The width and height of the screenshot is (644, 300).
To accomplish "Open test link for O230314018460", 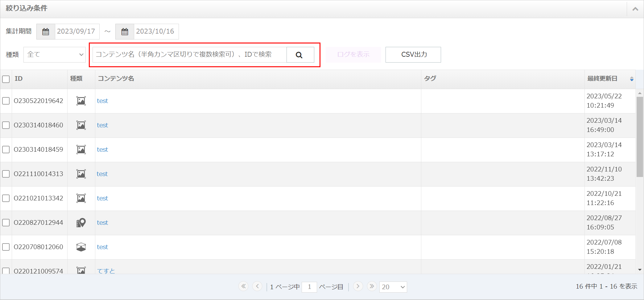I will coord(102,125).
